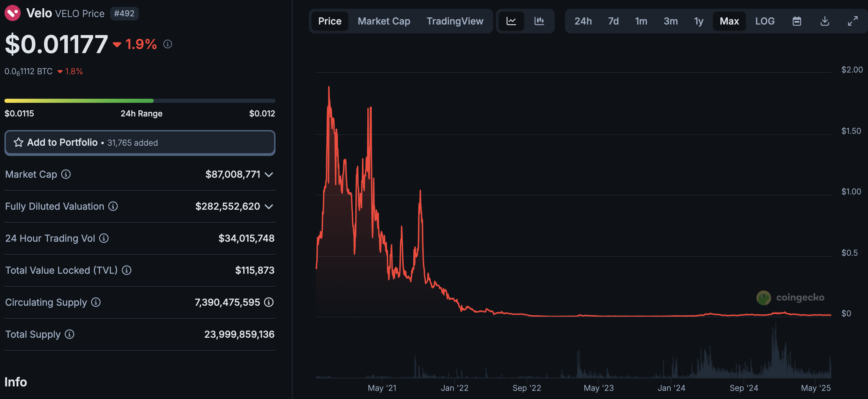The height and width of the screenshot is (399, 868).
Task: Click the $282,552,620 valuation value
Action: [x=228, y=206]
